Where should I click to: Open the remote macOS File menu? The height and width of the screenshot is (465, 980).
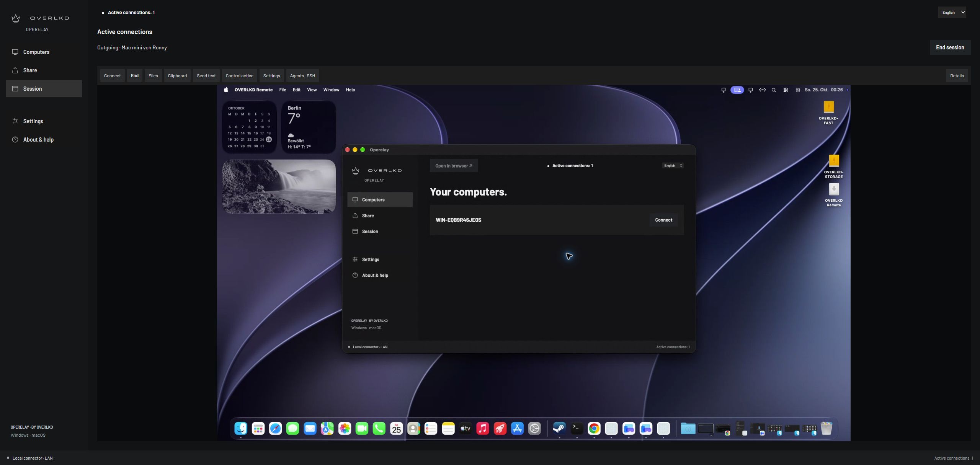point(283,90)
